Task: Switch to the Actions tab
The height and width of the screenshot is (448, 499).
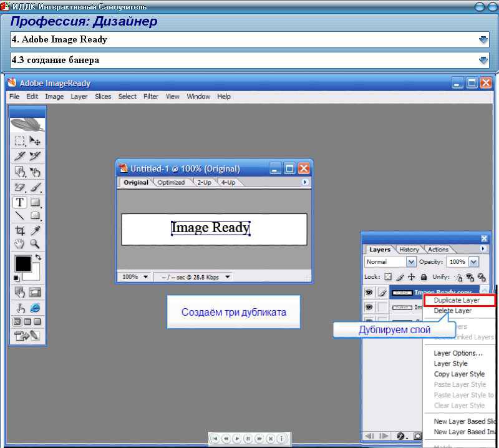Action: click(x=438, y=250)
